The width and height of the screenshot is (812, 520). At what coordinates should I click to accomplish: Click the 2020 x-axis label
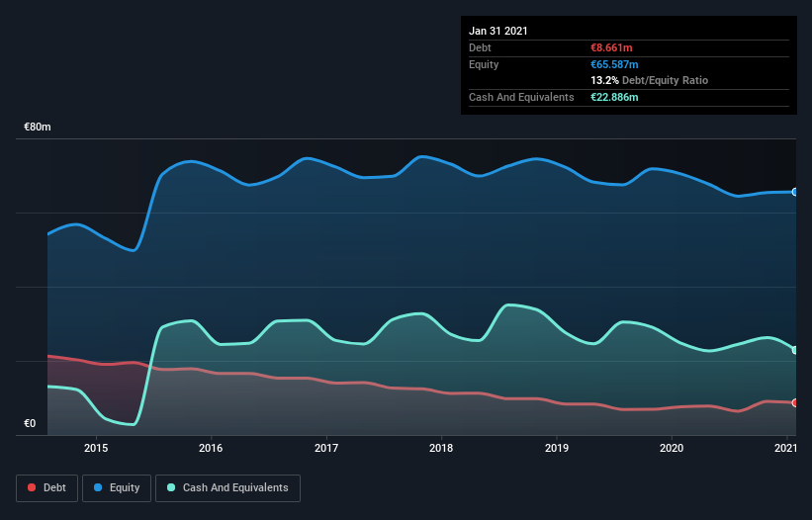coord(672,448)
